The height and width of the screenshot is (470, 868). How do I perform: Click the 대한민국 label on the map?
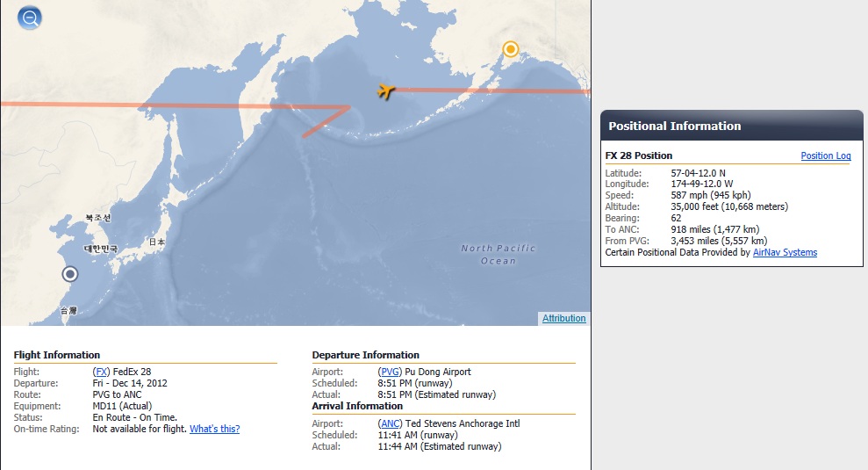(100, 249)
